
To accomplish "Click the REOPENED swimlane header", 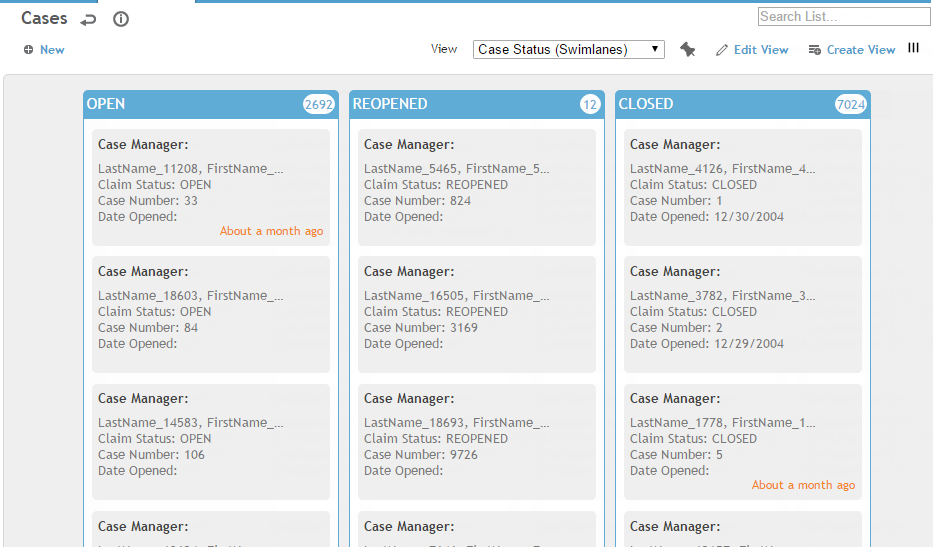I will (477, 104).
